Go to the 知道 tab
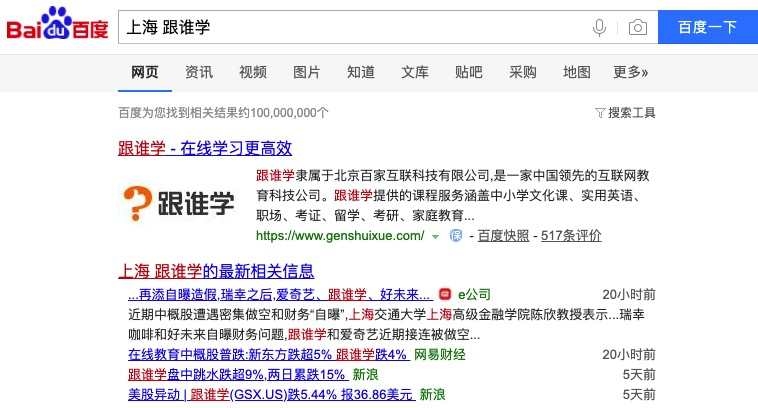The width and height of the screenshot is (758, 408). (361, 72)
